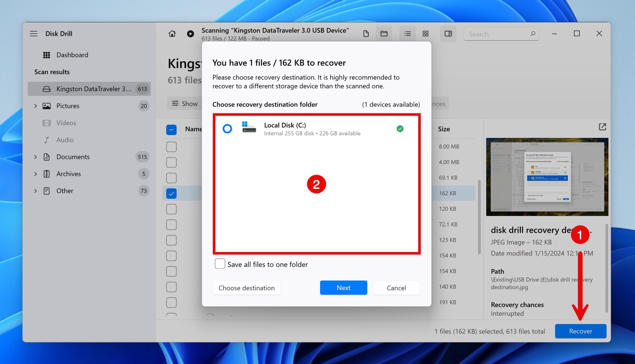Open the Audio category

[65, 140]
